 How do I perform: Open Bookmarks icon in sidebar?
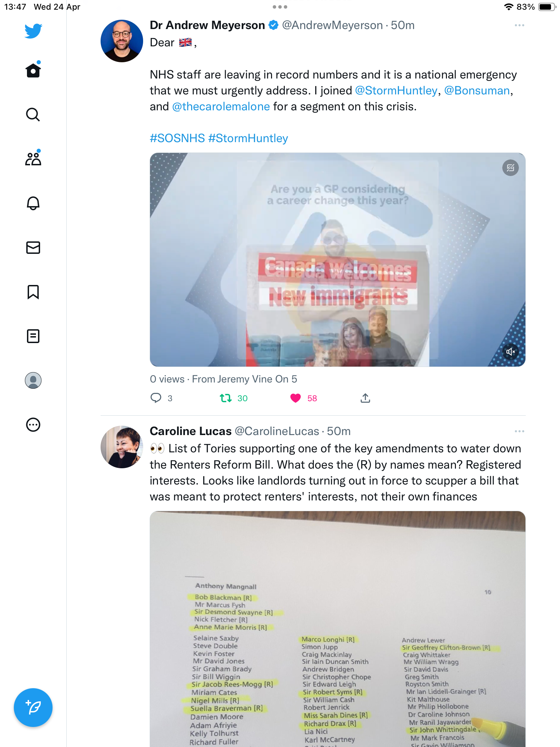[33, 292]
